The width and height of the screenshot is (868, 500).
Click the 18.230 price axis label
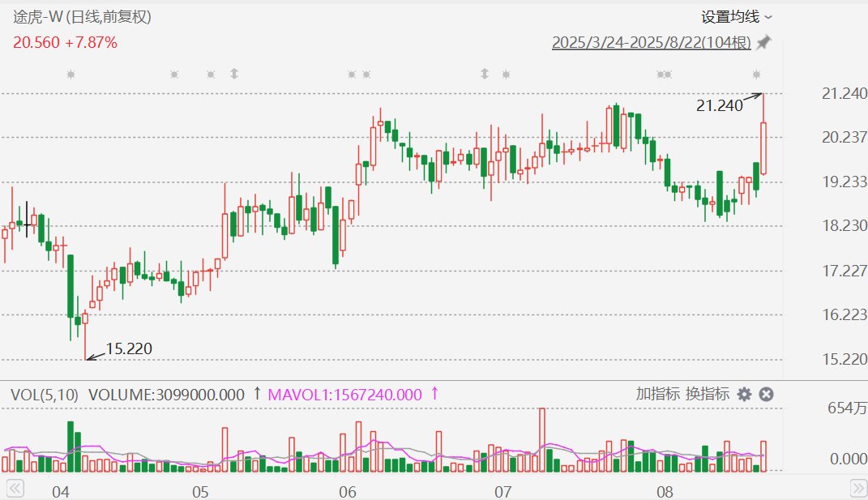(844, 226)
